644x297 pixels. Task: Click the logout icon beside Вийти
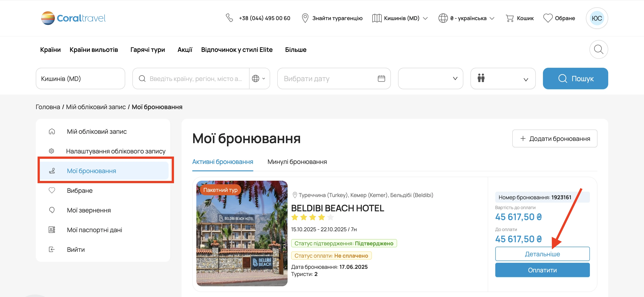pyautogui.click(x=51, y=249)
